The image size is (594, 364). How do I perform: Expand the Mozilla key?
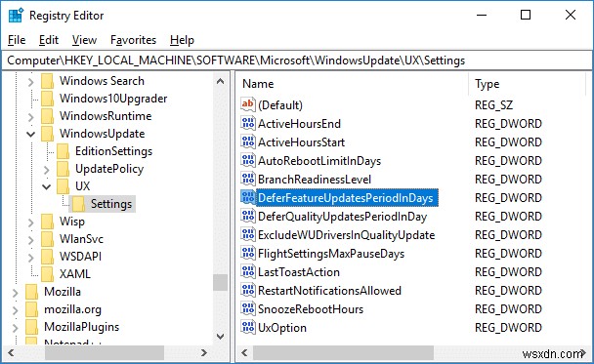click(16, 293)
